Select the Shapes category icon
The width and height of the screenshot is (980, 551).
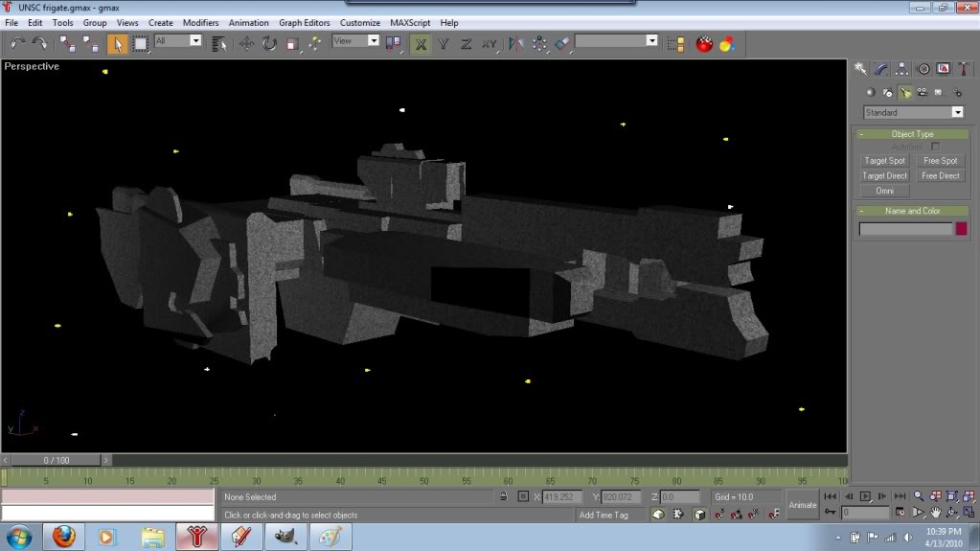pos(888,93)
